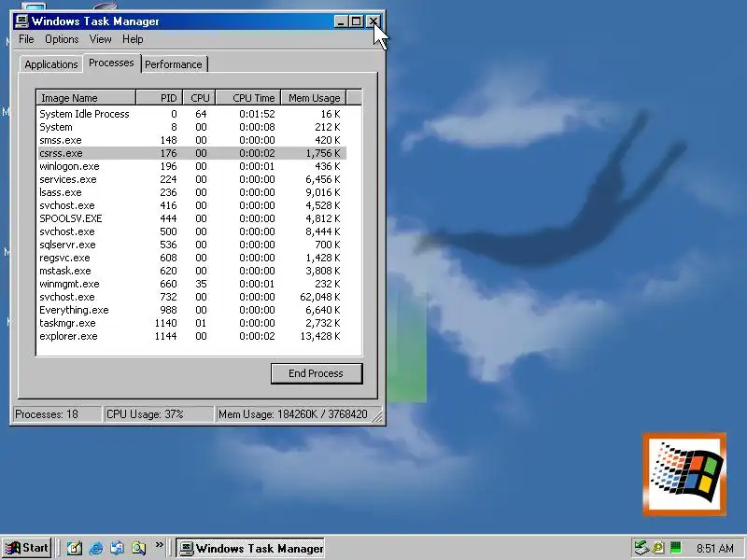Viewport: 747px width, 560px height.
Task: Open the Start menu
Action: pyautogui.click(x=27, y=548)
